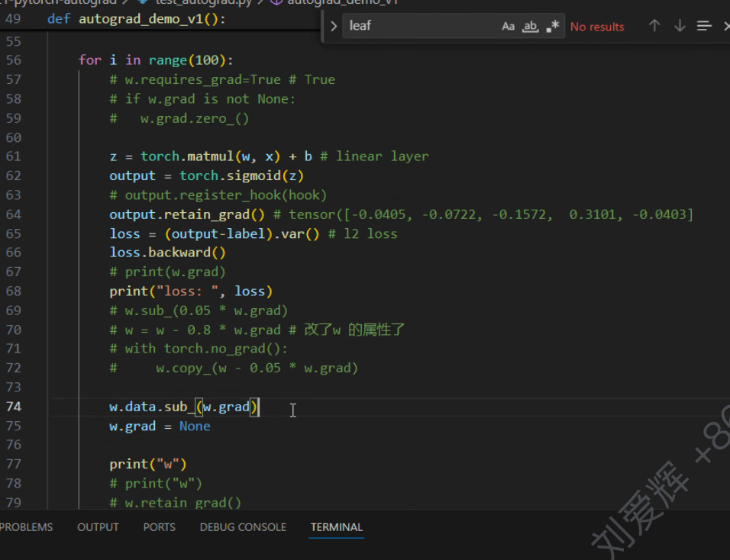Click 'w.grad = None' code line
730x560 pixels.
[x=160, y=426]
